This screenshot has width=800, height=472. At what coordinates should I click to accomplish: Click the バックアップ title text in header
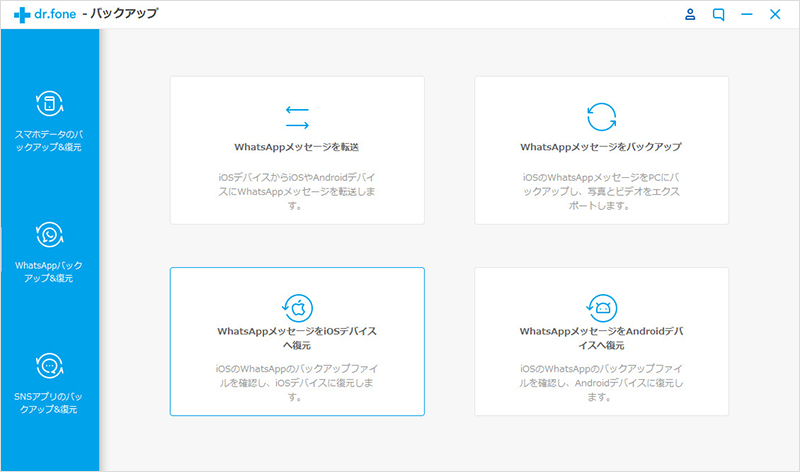(x=125, y=14)
